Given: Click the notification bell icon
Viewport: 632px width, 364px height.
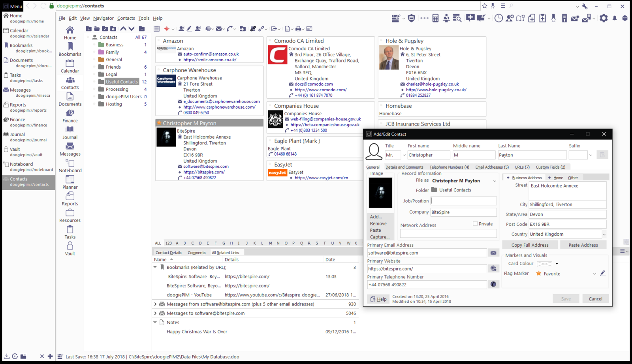Looking at the screenshot, I should (x=615, y=18).
